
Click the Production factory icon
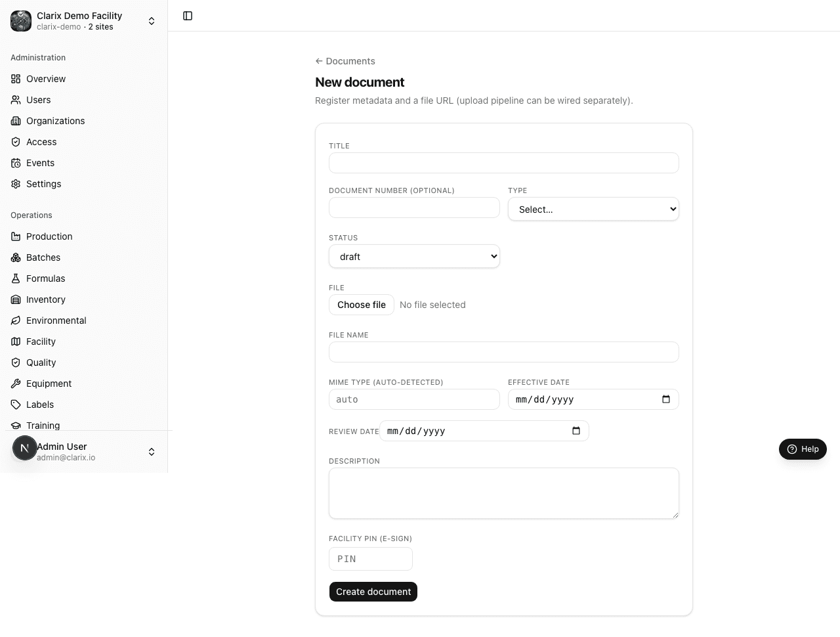[16, 236]
